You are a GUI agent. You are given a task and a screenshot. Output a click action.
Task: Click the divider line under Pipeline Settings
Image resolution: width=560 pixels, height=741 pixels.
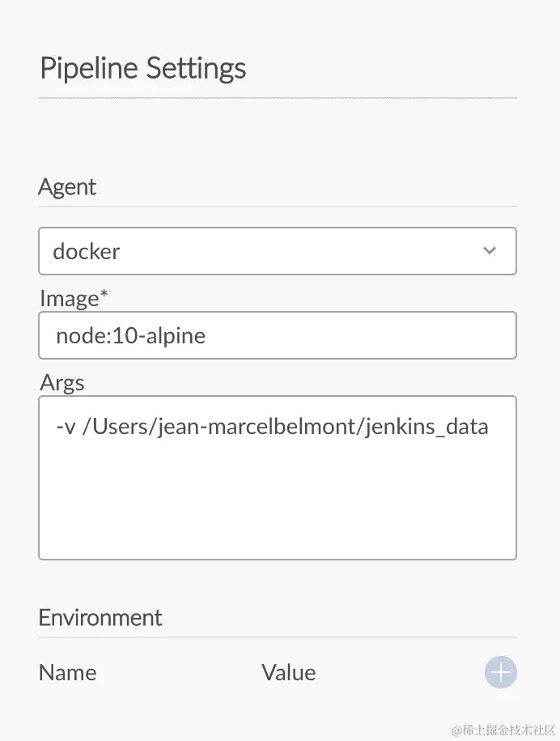(277, 98)
